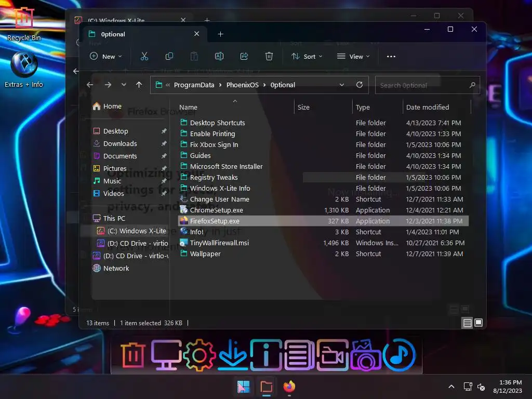This screenshot has height=399, width=532.
Task: Open the taskbar clock and date
Action: pos(508,387)
